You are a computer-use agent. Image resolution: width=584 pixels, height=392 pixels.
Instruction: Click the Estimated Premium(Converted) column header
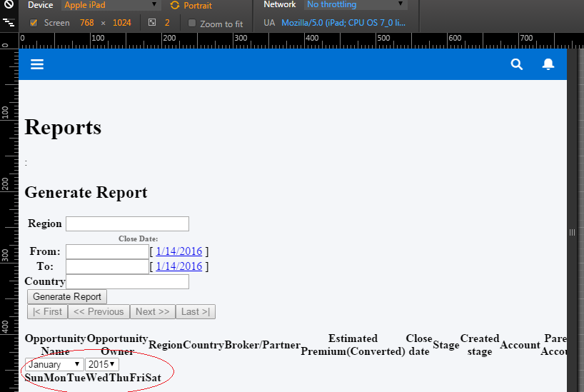point(353,345)
